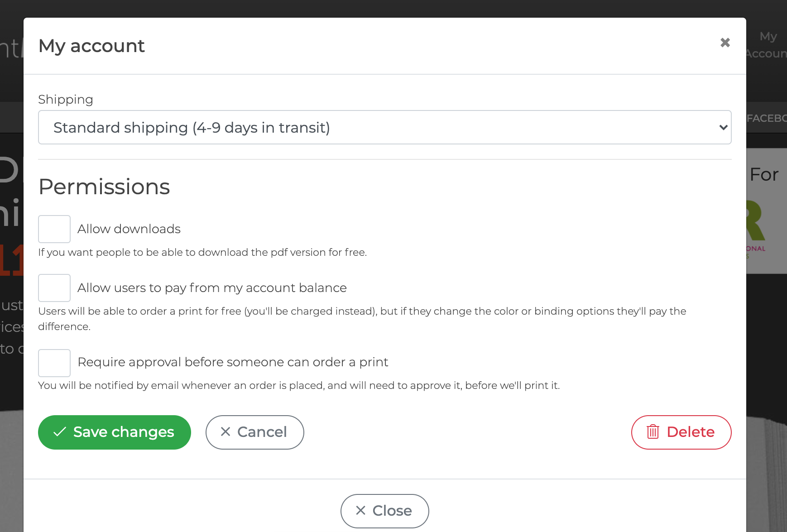Click Delete button text
This screenshot has width=787, height=532.
coord(691,432)
